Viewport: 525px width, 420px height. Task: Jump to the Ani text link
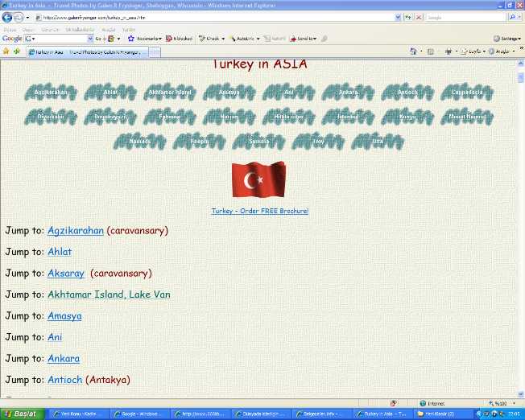pos(55,337)
